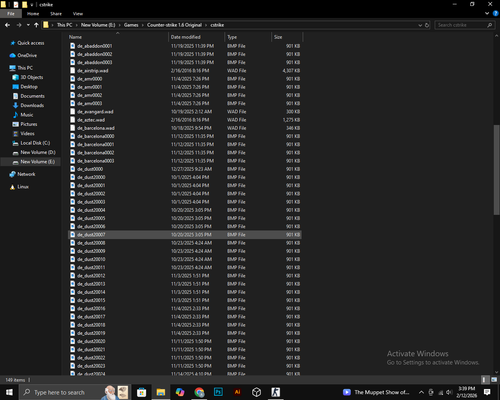The width and height of the screenshot is (500, 400).
Task: Open the Desktop folder in sidebar
Action: [29, 87]
